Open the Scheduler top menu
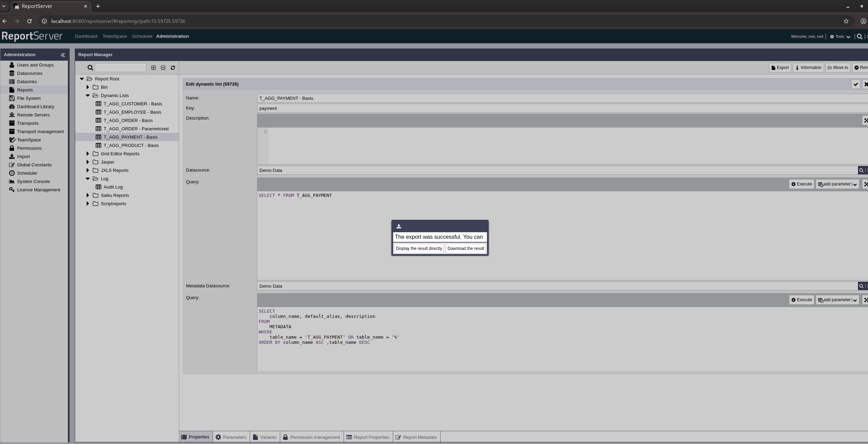 (142, 36)
